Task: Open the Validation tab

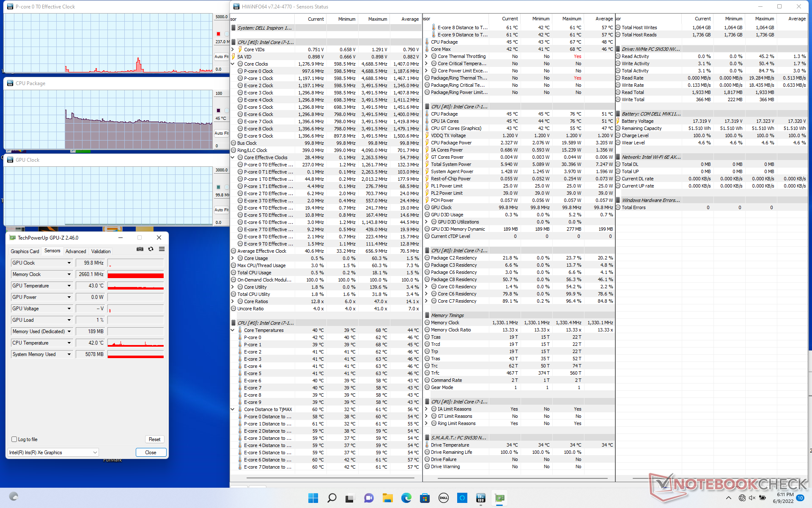Action: pyautogui.click(x=101, y=251)
